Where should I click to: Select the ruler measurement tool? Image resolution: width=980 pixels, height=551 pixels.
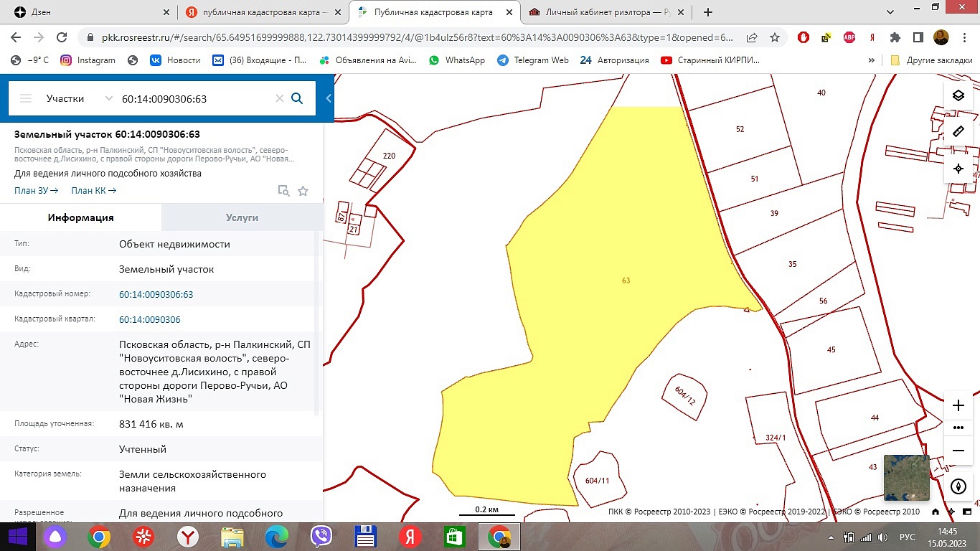(x=958, y=132)
